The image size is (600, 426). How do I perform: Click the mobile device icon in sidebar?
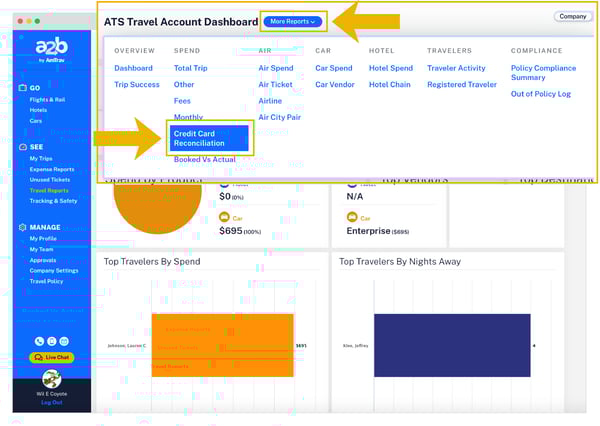(x=51, y=341)
